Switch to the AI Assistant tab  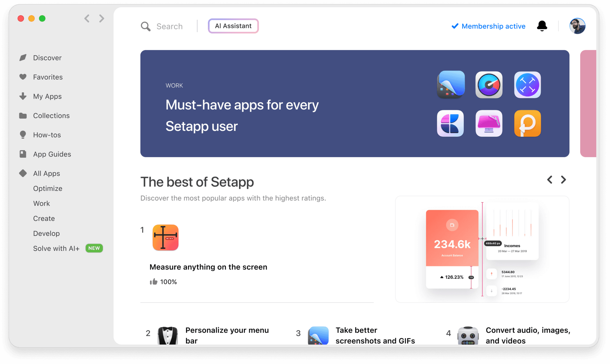(233, 26)
